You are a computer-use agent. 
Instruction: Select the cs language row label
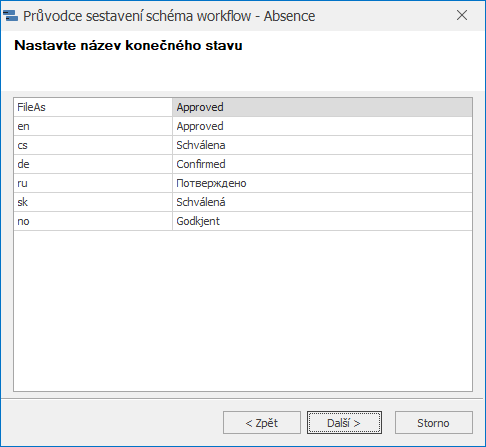point(93,145)
